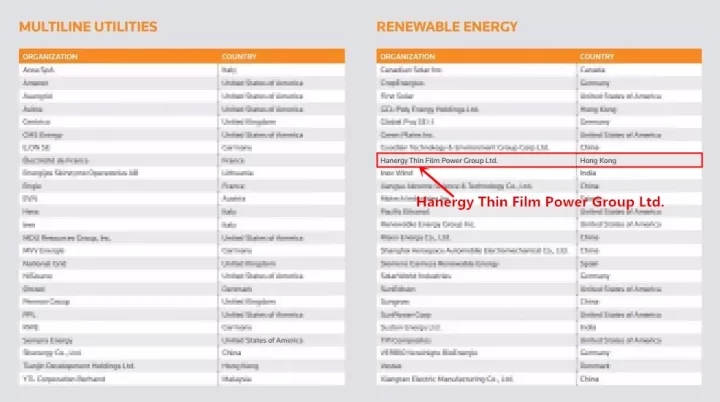
Task: Select the MVV Energie organization cell
Action: coord(118,250)
